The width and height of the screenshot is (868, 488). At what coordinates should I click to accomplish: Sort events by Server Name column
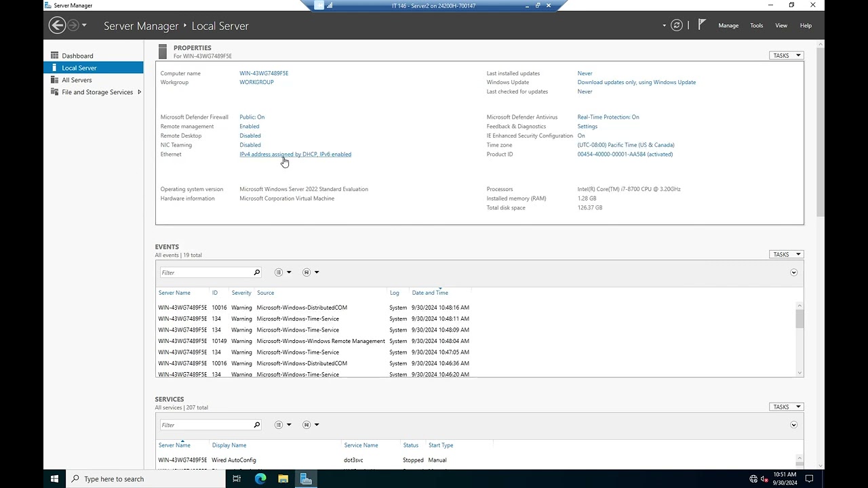pyautogui.click(x=174, y=293)
